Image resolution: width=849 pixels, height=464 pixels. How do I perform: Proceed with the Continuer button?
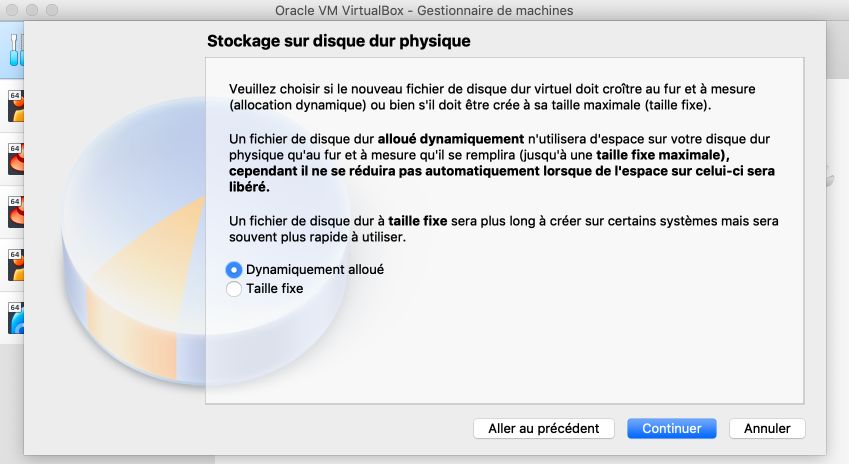671,428
